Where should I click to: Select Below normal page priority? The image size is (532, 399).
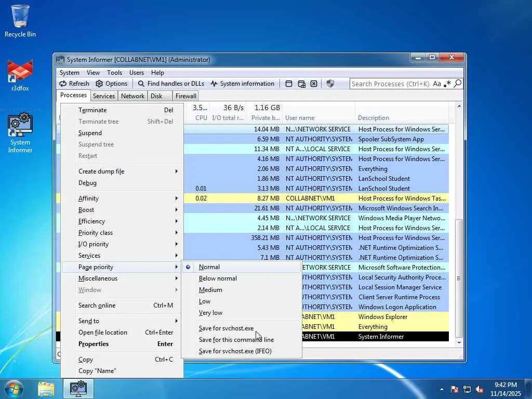click(x=241, y=278)
